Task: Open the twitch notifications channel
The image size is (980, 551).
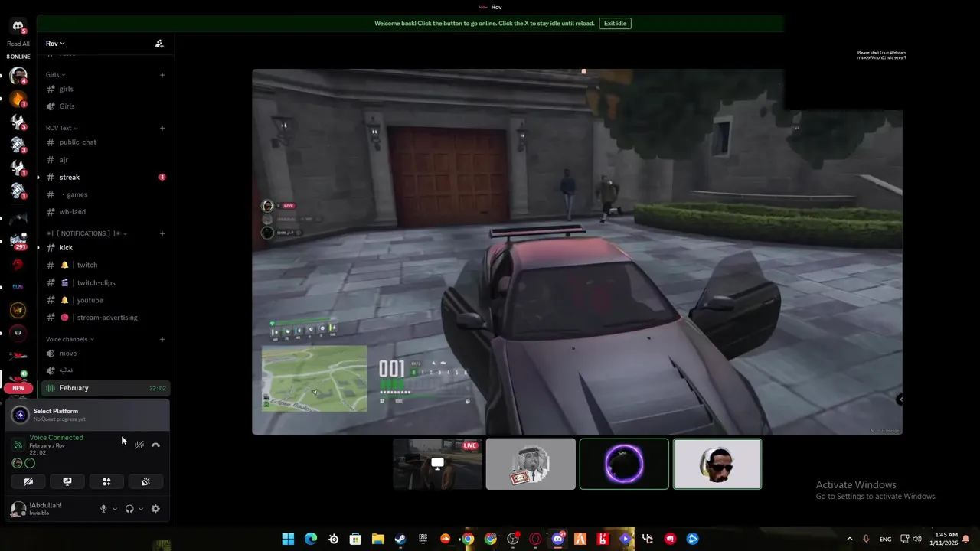Action: [x=106, y=265]
